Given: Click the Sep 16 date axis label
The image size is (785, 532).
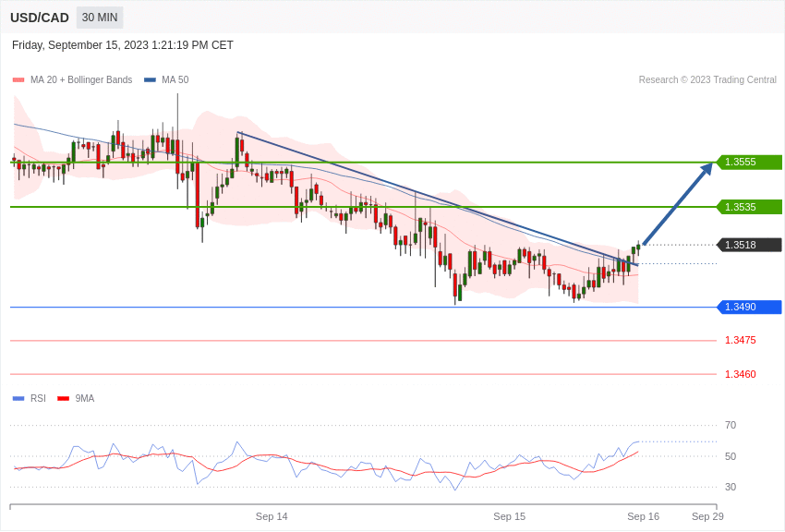Looking at the screenshot, I should (644, 516).
